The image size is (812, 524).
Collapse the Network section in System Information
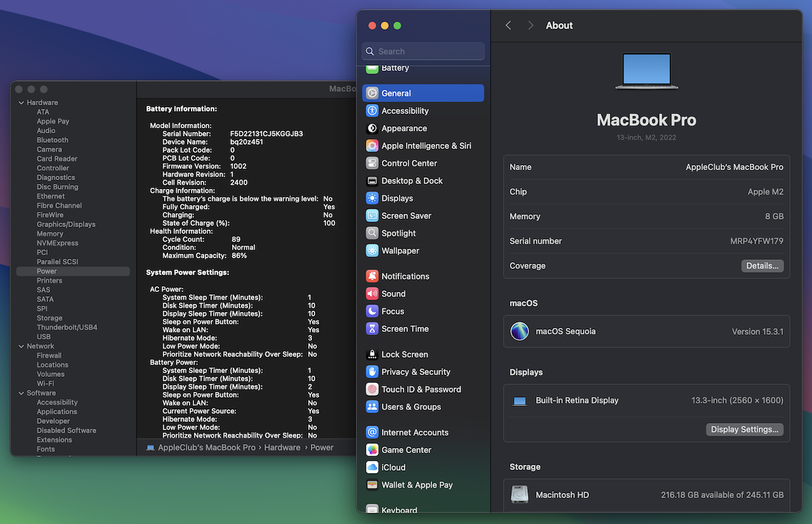click(x=21, y=346)
